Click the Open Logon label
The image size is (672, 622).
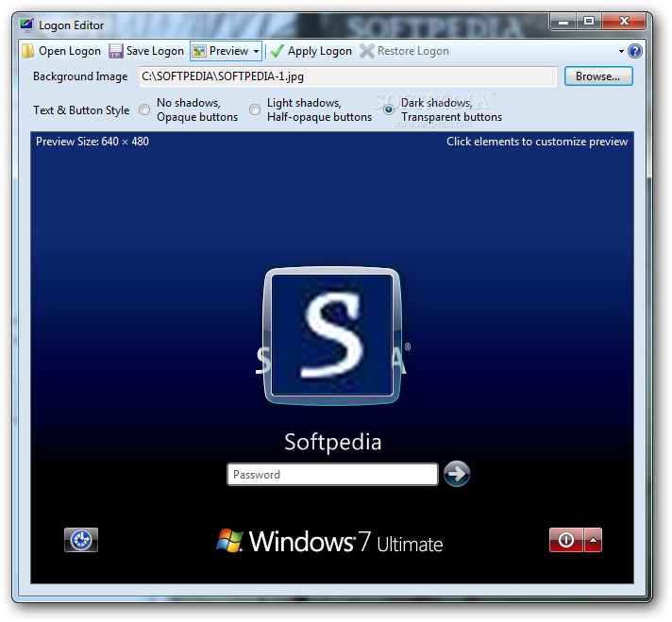(70, 51)
